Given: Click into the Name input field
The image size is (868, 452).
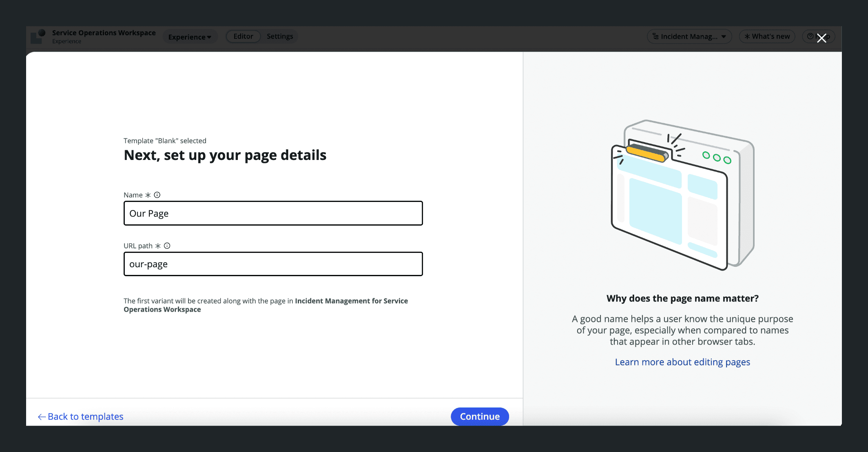Looking at the screenshot, I should tap(273, 213).
